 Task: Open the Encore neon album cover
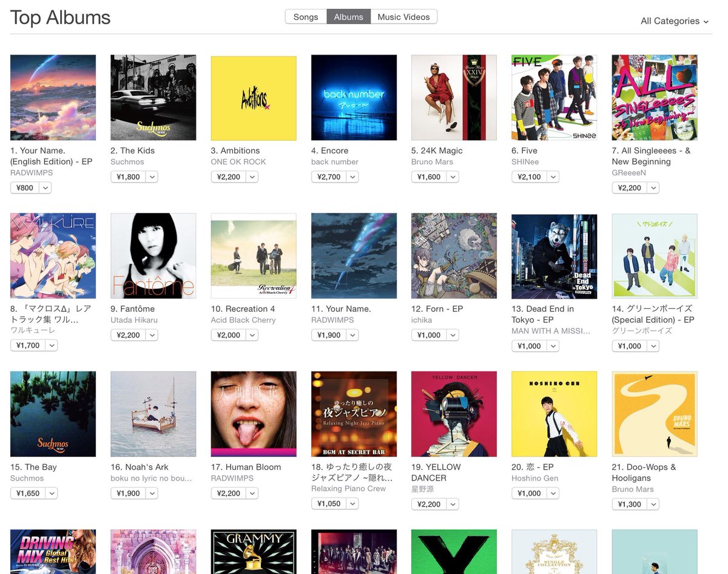354,98
